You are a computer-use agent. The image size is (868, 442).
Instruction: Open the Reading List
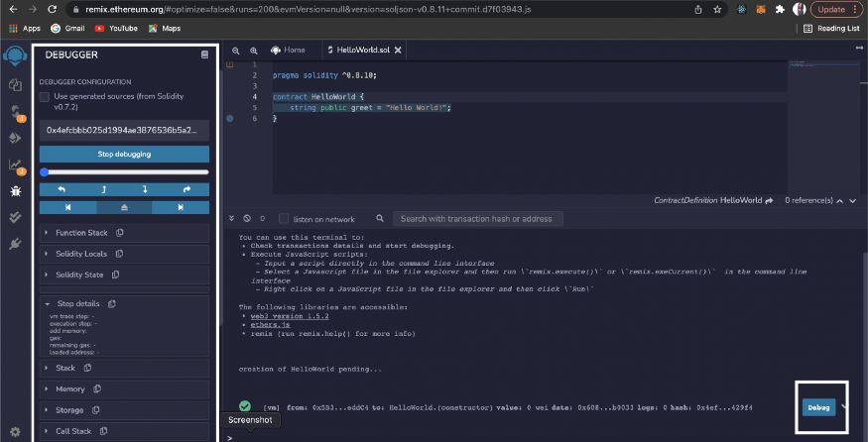[x=831, y=28]
